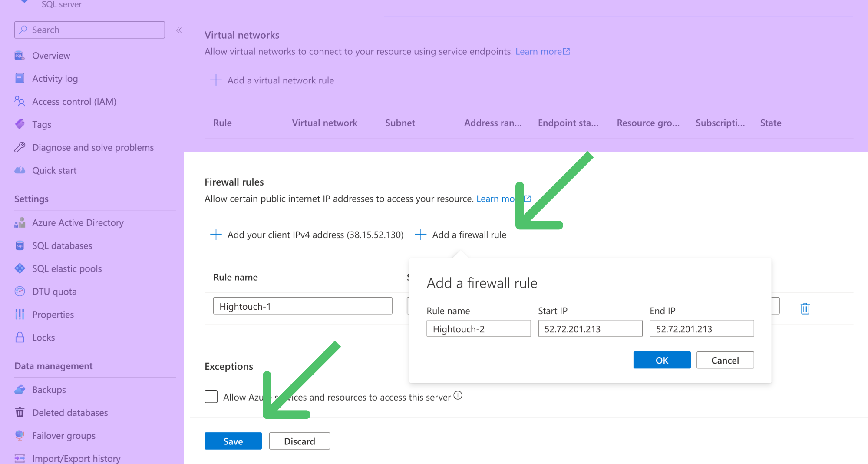Focus the sidebar Search field
Viewport: 868px width, 464px height.
coord(89,30)
